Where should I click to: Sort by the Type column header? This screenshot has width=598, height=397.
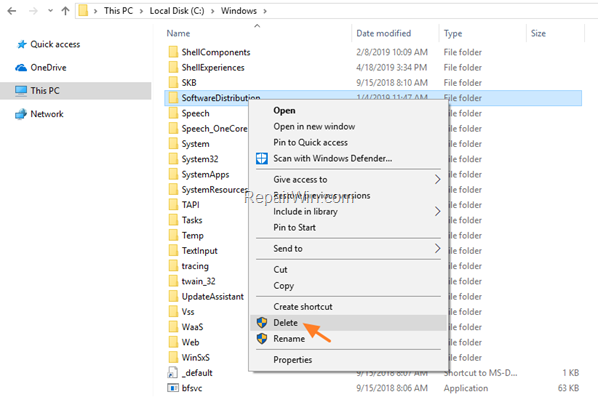(453, 34)
